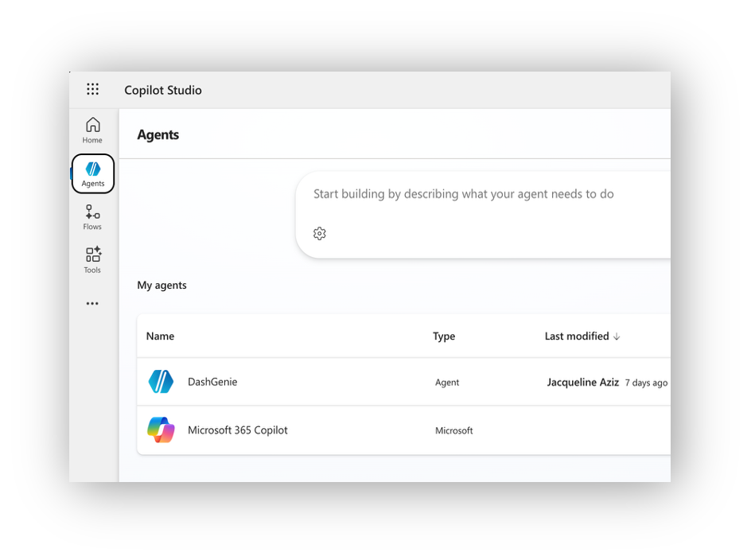Click the 'Microsoft' type cell
The image size is (751, 560).
click(x=454, y=430)
